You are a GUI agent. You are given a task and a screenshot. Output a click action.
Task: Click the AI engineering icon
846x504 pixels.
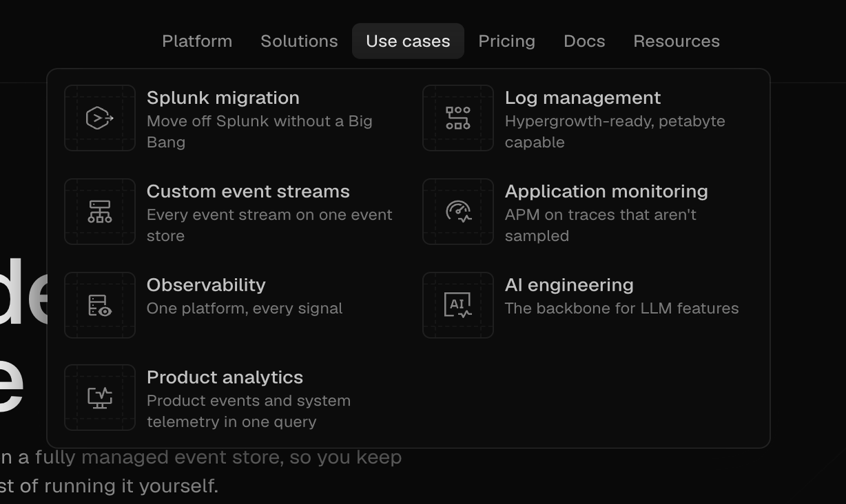coord(458,305)
